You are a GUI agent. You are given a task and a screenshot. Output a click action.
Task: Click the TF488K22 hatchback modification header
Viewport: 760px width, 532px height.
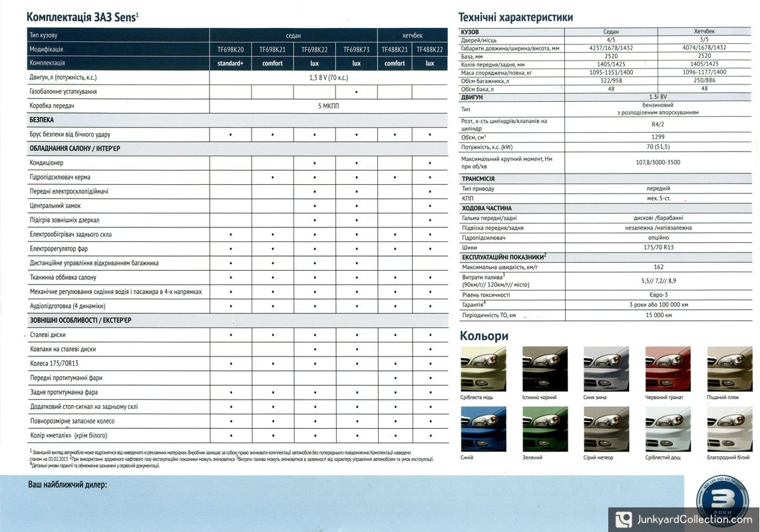(x=429, y=49)
